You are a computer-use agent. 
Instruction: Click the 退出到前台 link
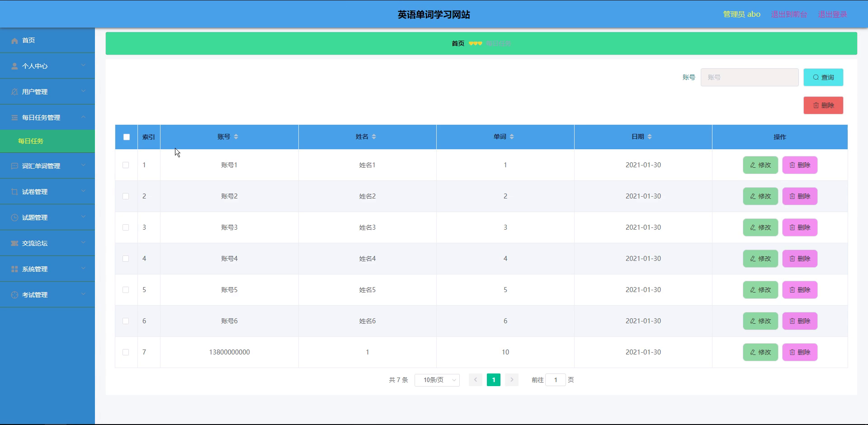[x=789, y=14]
